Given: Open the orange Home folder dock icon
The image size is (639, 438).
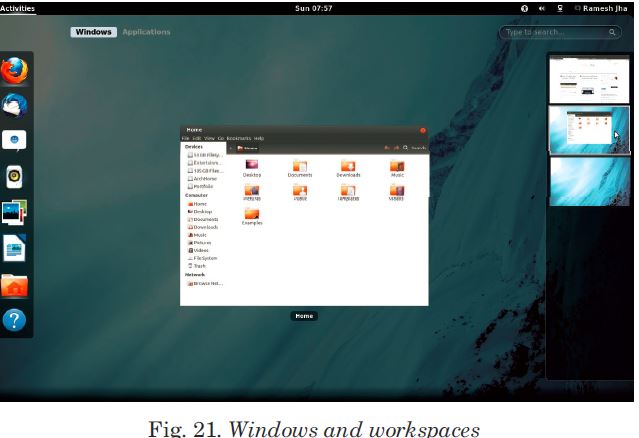Looking at the screenshot, I should pyautogui.click(x=15, y=284).
